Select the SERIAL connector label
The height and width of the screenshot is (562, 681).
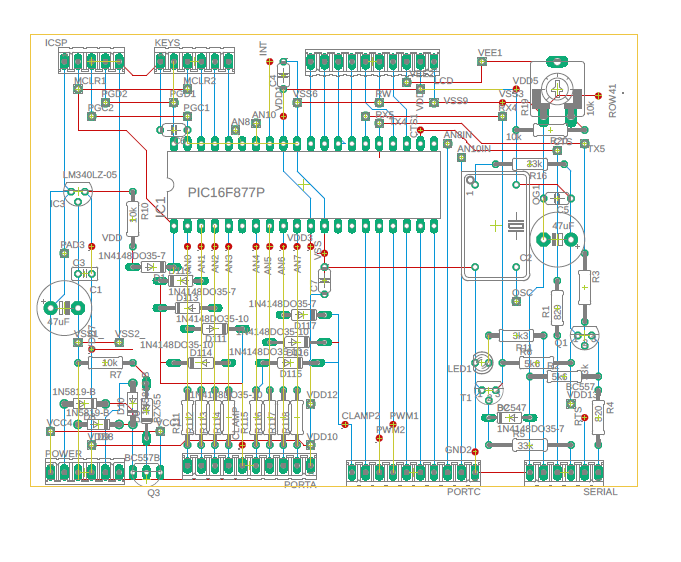[x=600, y=492]
